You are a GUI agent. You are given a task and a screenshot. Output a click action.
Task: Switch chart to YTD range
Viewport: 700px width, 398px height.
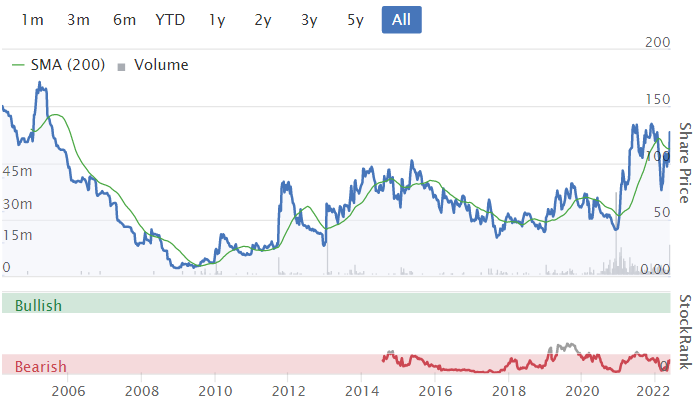(170, 20)
